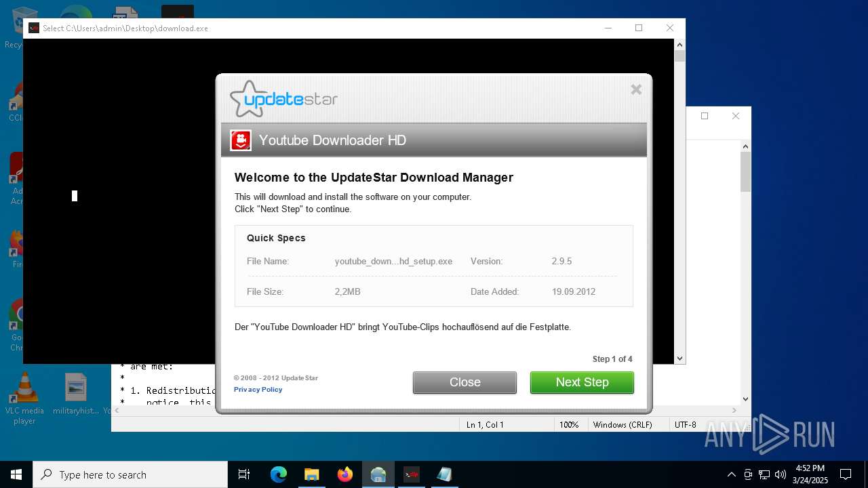Click the network tray icon
868x488 pixels.
point(764,474)
